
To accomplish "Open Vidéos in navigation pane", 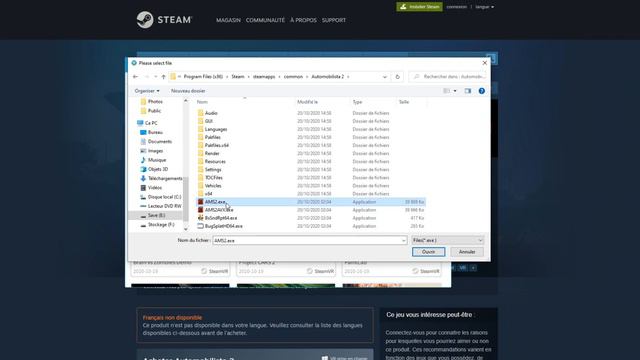I will [x=155, y=188].
